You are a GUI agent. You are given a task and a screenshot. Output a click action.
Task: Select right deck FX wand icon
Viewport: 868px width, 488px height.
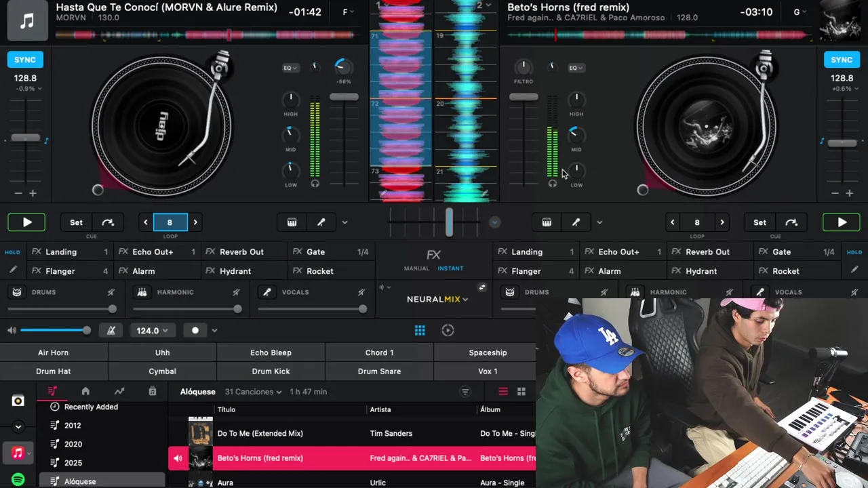point(576,222)
